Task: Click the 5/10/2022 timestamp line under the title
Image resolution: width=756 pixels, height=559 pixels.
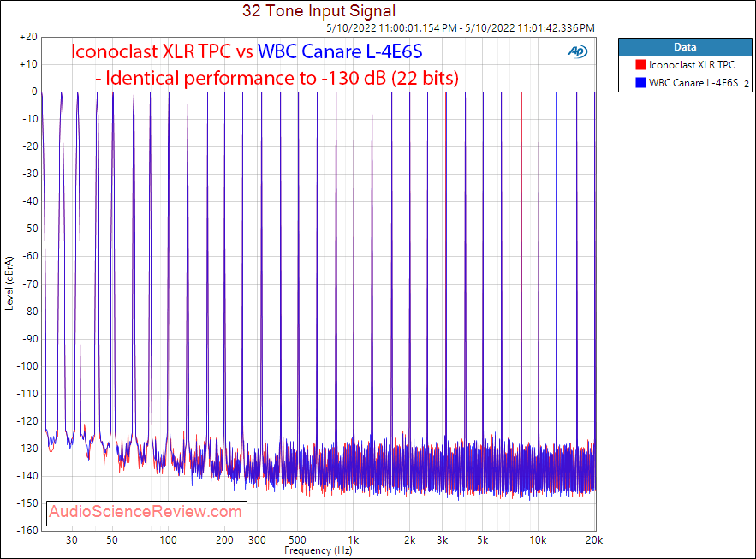Action: click(461, 28)
